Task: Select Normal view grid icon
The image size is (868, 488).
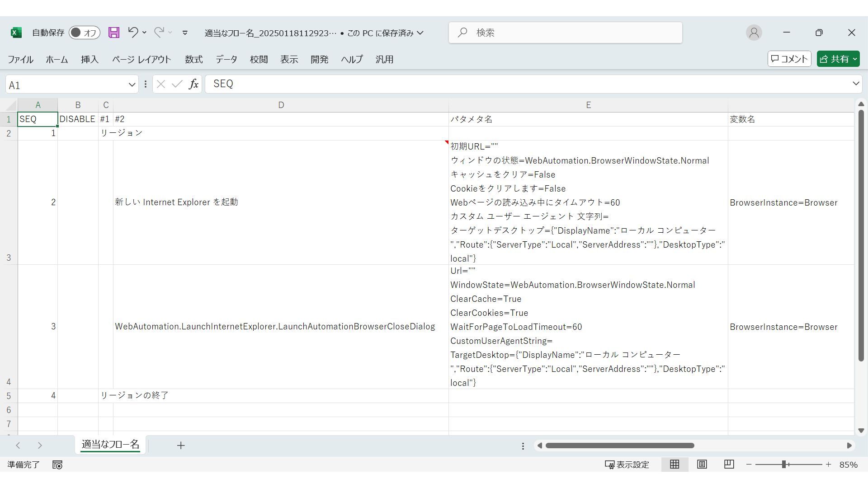Action: pos(675,465)
